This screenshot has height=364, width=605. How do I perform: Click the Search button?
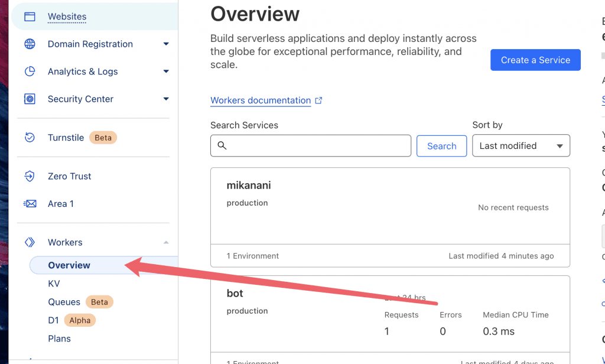(x=441, y=146)
